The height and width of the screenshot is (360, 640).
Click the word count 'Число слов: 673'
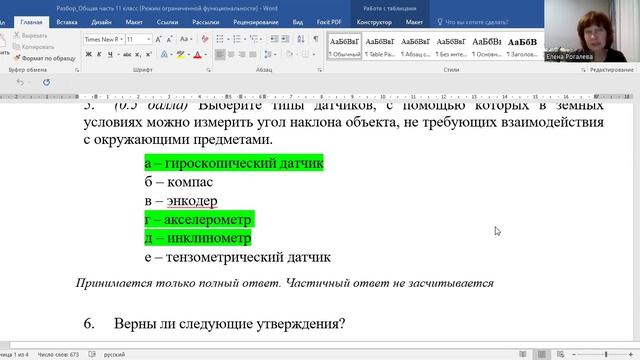58,355
